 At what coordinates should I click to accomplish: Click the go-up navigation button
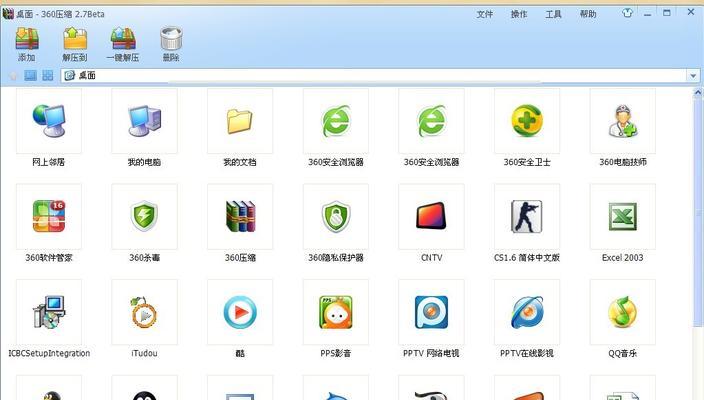[x=13, y=76]
